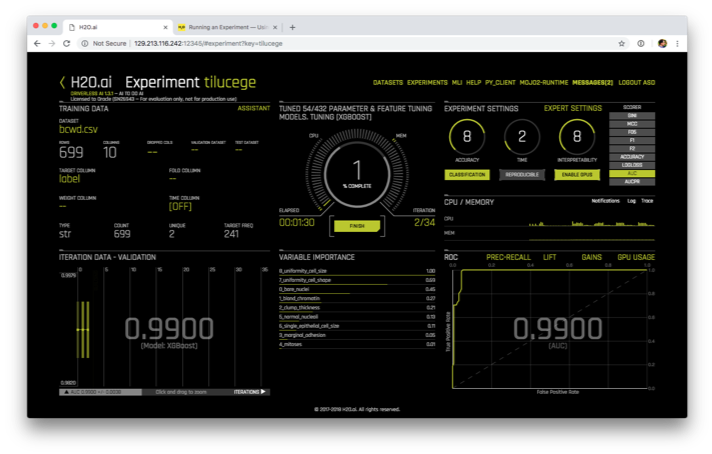Bookmark this page with the star icon
The image size is (712, 454).
coord(622,44)
